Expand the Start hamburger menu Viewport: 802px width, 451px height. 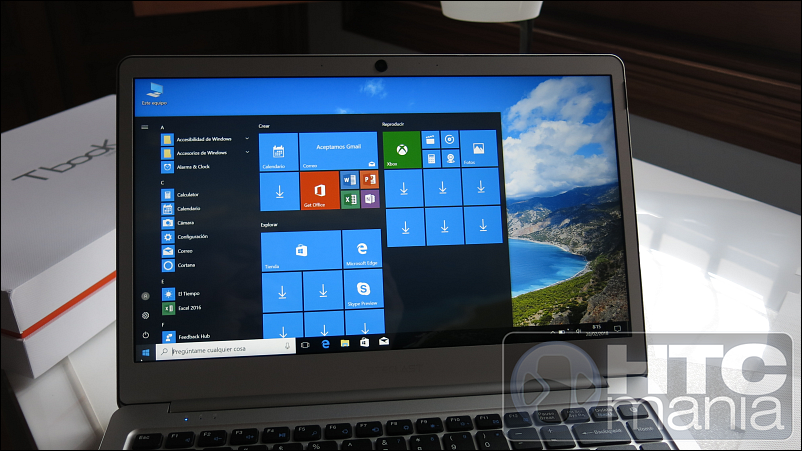tap(145, 127)
